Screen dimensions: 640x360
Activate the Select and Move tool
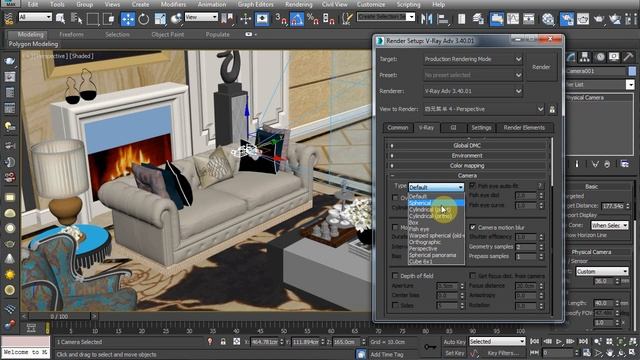[128, 19]
